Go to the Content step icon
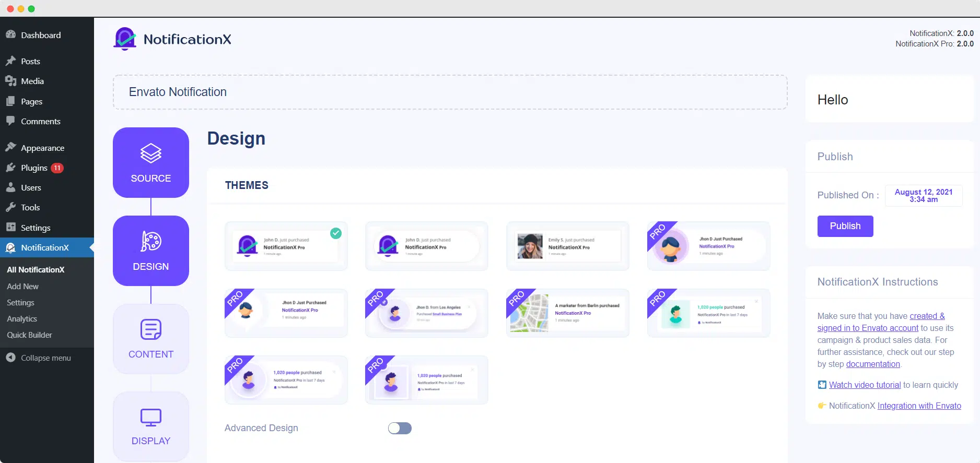This screenshot has width=980, height=463. point(151,329)
